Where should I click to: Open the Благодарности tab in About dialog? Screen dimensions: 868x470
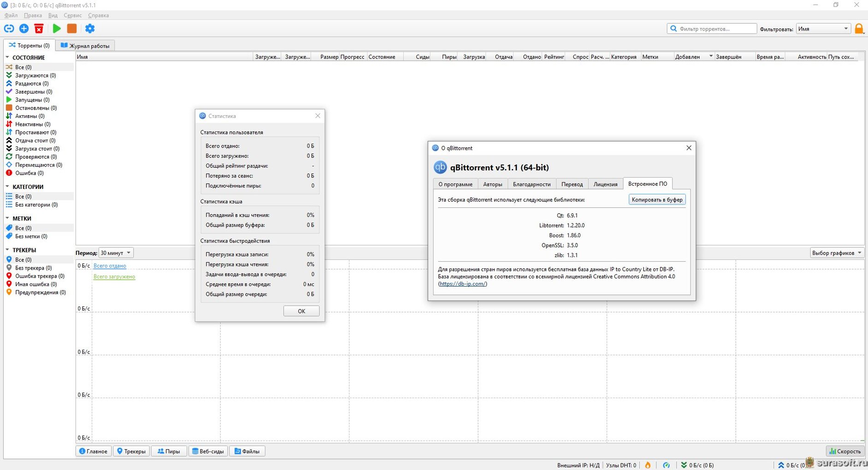(532, 184)
